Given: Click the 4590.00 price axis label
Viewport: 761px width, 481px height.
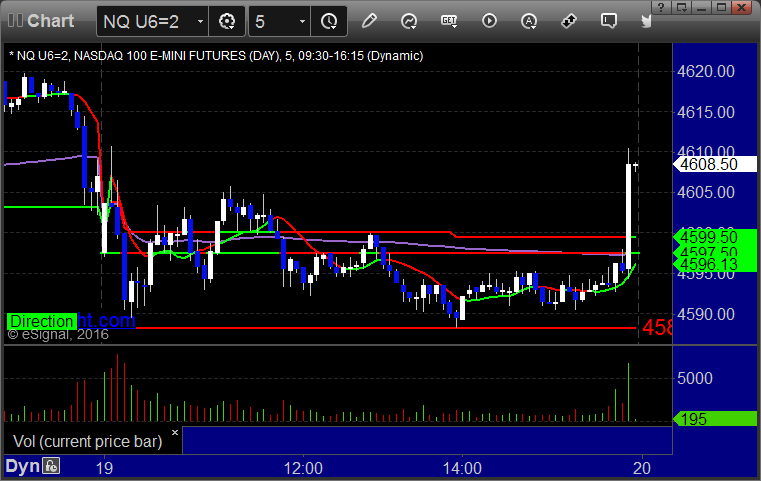Looking at the screenshot, I should [x=706, y=315].
